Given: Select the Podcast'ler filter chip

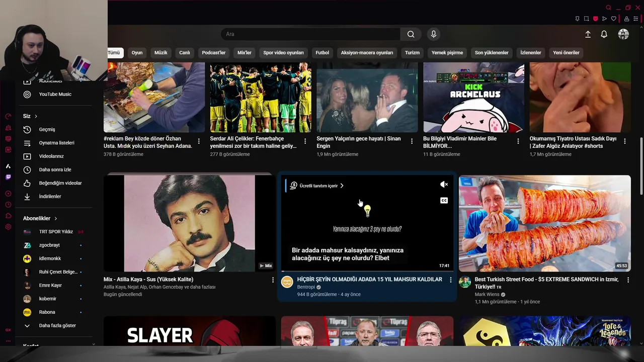Looking at the screenshot, I should pyautogui.click(x=214, y=52).
